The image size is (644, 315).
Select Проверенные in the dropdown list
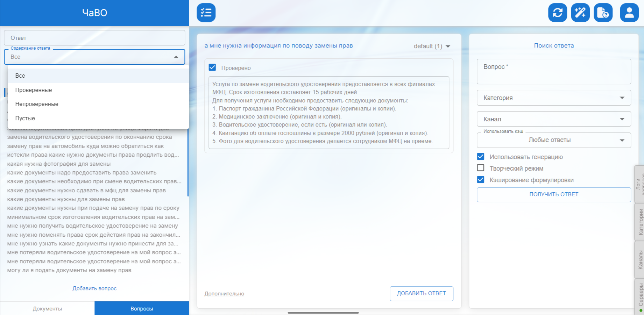(34, 90)
